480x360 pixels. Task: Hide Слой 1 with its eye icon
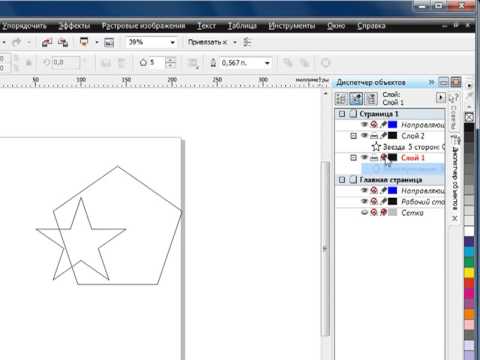[x=364, y=157]
